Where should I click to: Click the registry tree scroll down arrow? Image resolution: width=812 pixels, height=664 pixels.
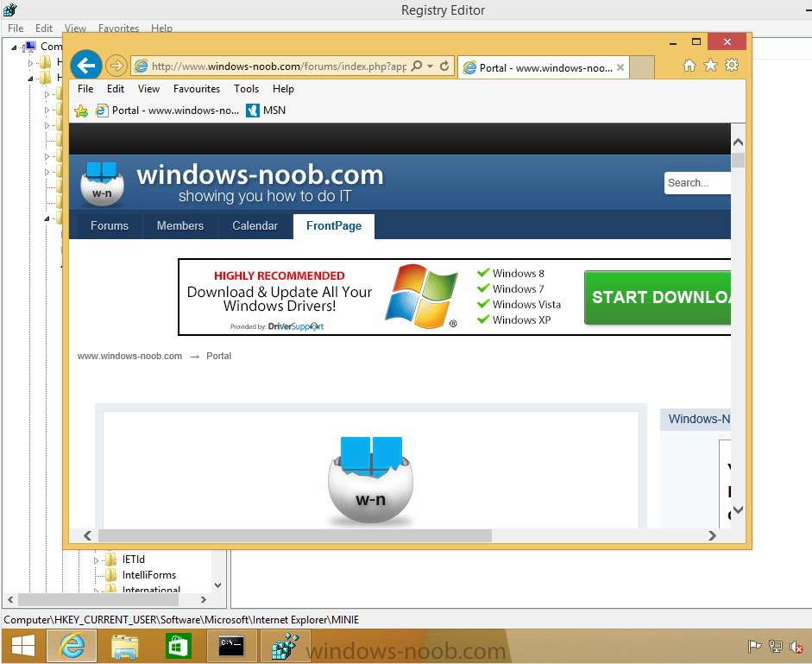click(x=218, y=585)
